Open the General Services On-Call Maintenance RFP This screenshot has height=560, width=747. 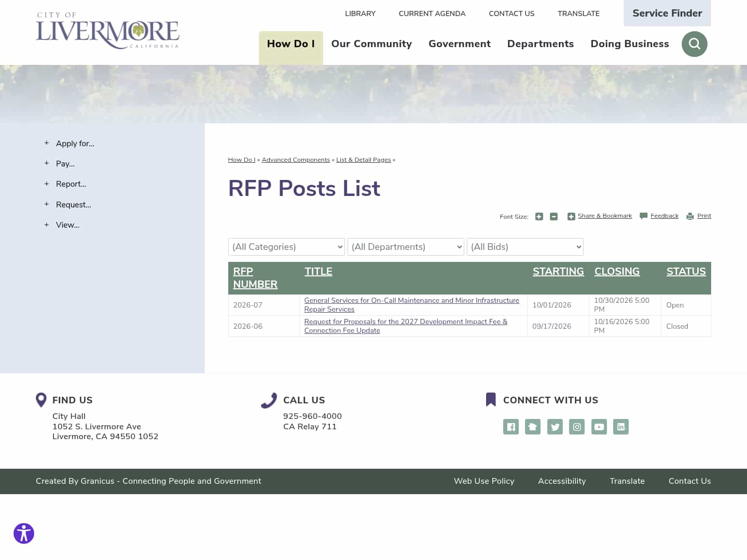coord(412,305)
